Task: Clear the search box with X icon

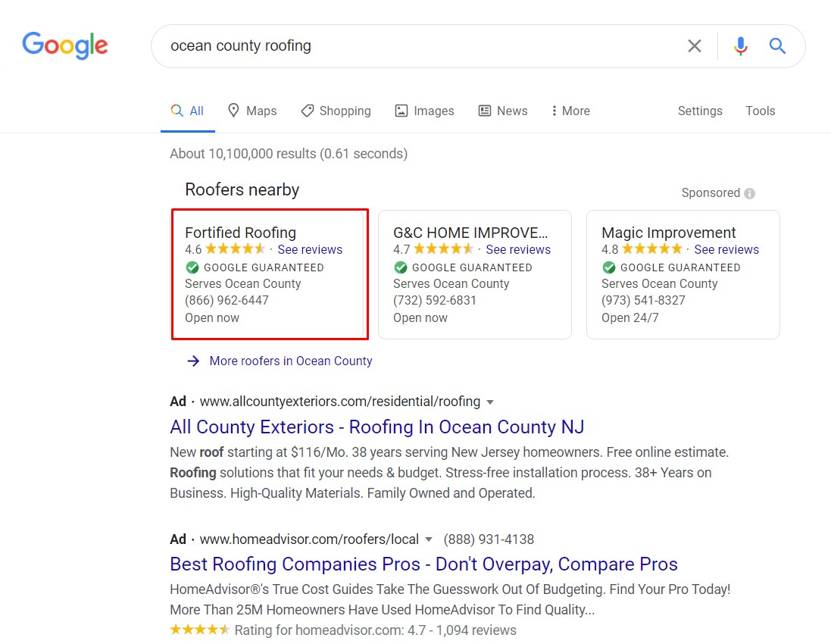Action: click(694, 46)
